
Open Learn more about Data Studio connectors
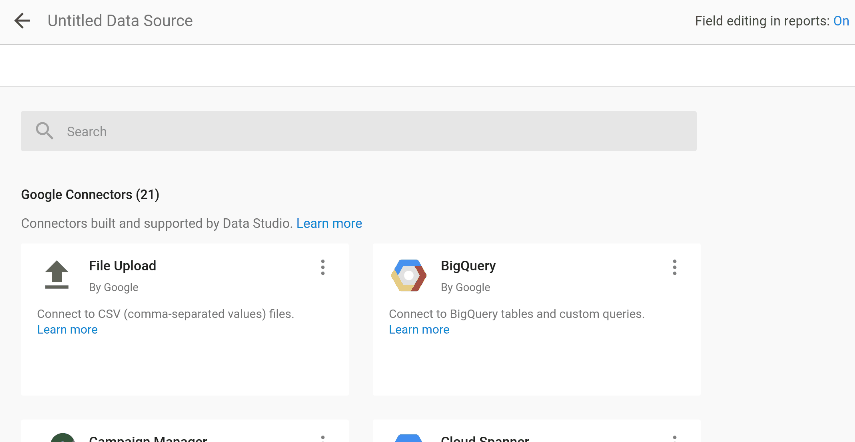(329, 224)
